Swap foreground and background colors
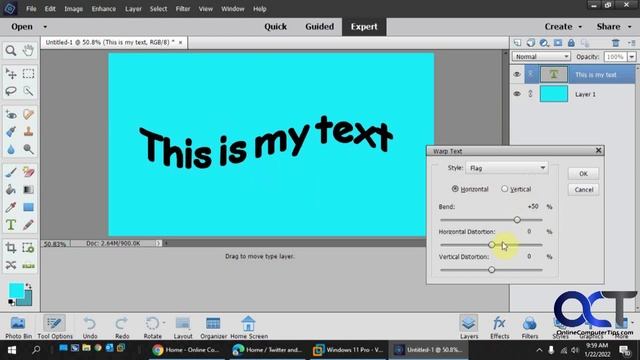Image resolution: width=640 pixels, height=360 pixels. click(29, 286)
